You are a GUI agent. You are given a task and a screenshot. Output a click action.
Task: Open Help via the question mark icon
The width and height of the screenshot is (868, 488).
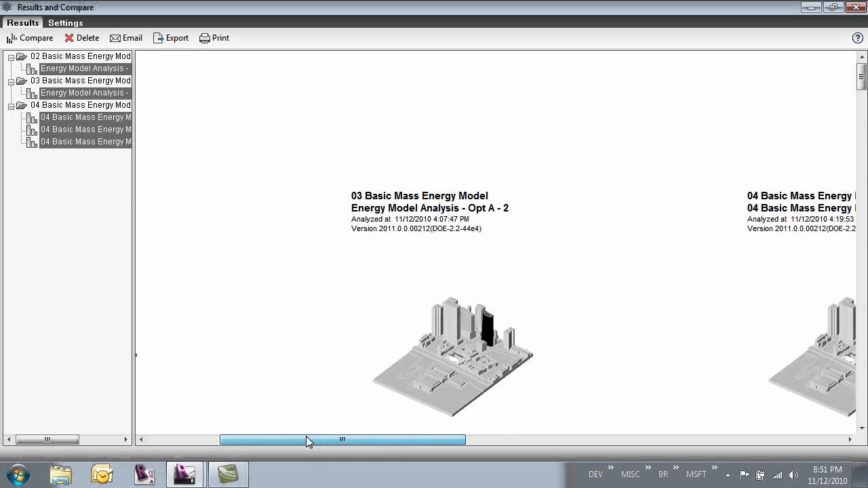coord(858,38)
